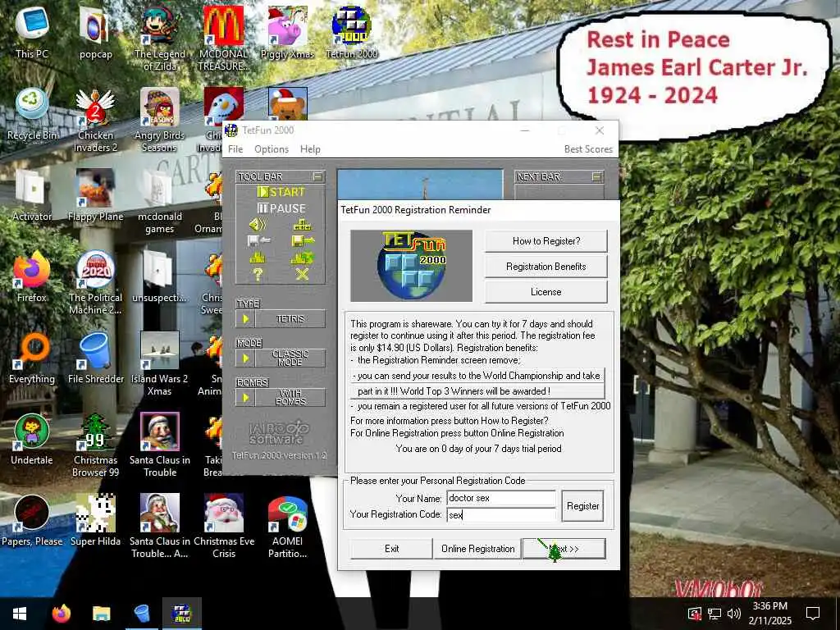Select the Christmas Eve Crisis desktop icon
840x630 pixels.
[x=223, y=526]
